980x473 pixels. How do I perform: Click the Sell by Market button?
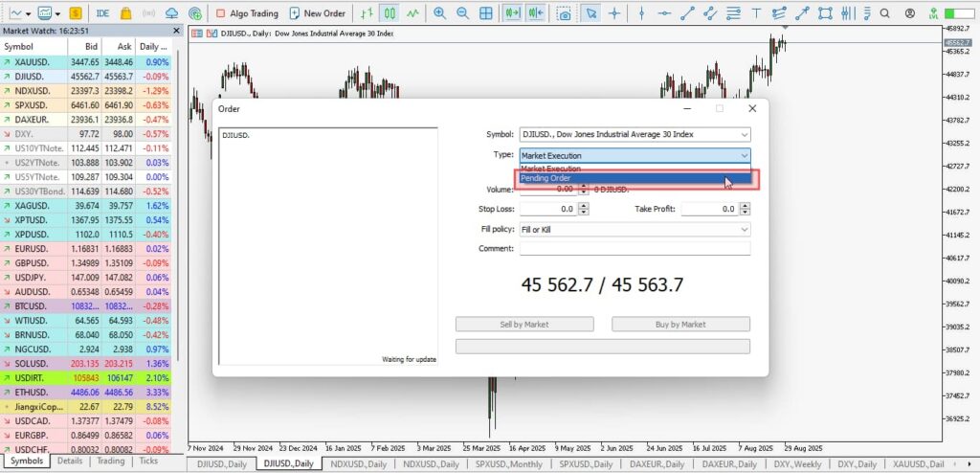524,324
